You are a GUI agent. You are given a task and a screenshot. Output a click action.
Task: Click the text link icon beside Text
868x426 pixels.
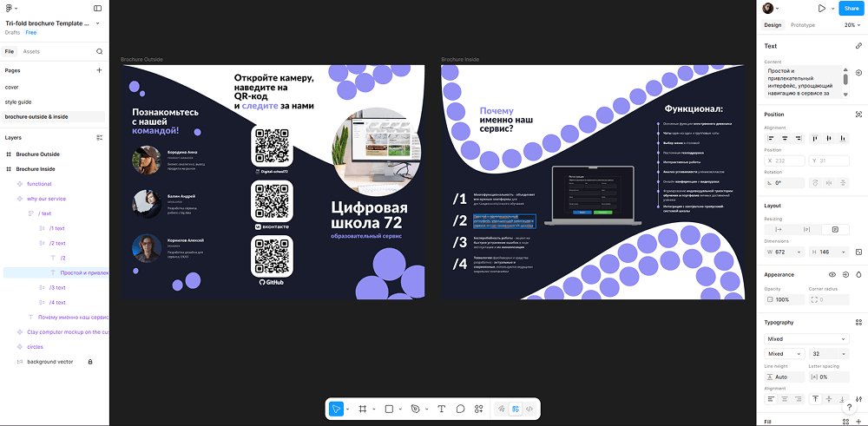coord(858,46)
